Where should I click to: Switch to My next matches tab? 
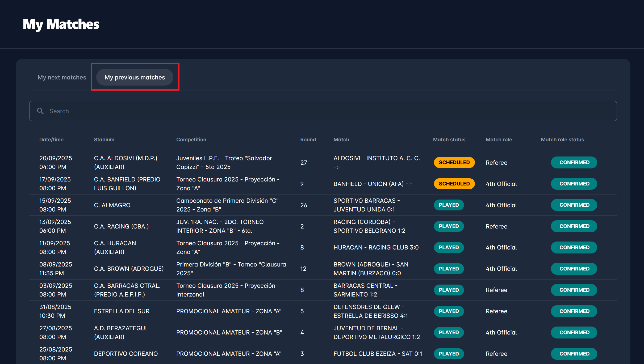(x=62, y=77)
